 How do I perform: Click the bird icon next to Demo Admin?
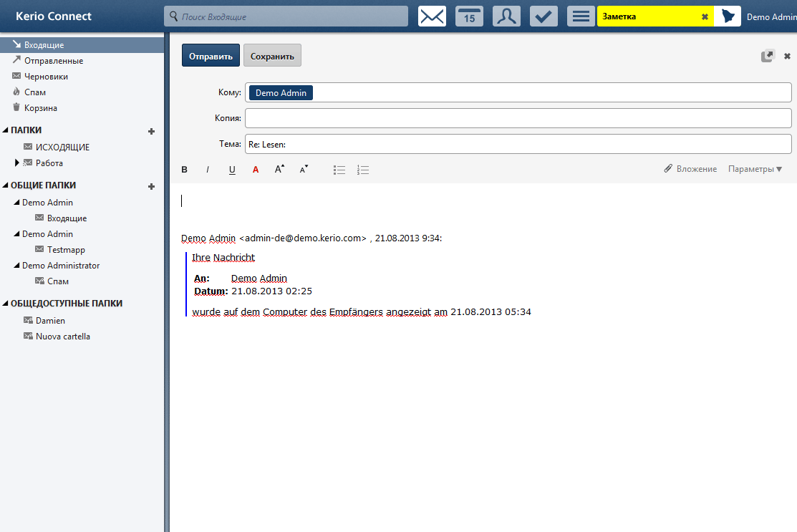coord(728,16)
